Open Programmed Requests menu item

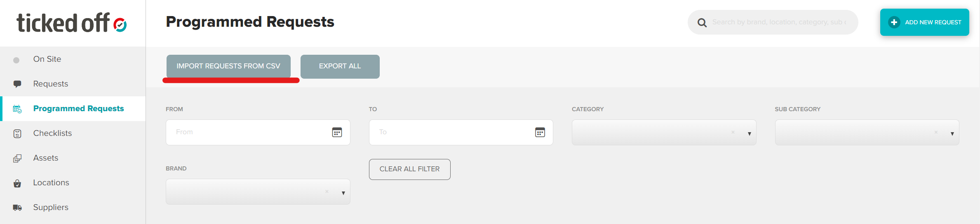[78, 109]
